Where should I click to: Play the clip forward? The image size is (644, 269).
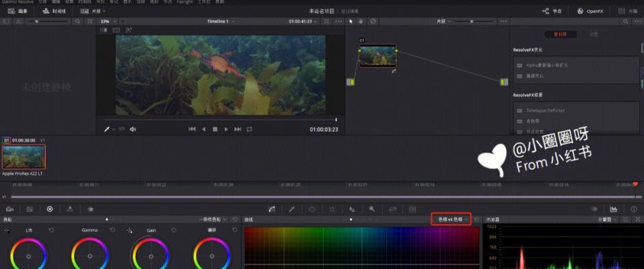click(x=226, y=129)
